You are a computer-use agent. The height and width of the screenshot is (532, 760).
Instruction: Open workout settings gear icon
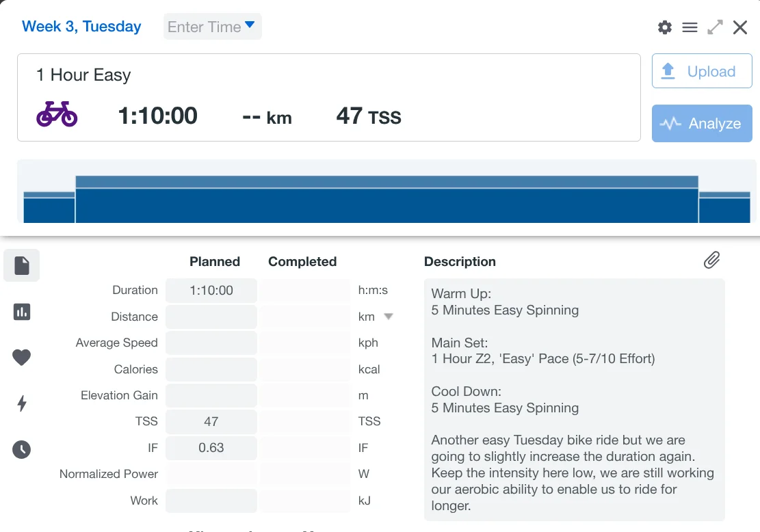coord(664,27)
